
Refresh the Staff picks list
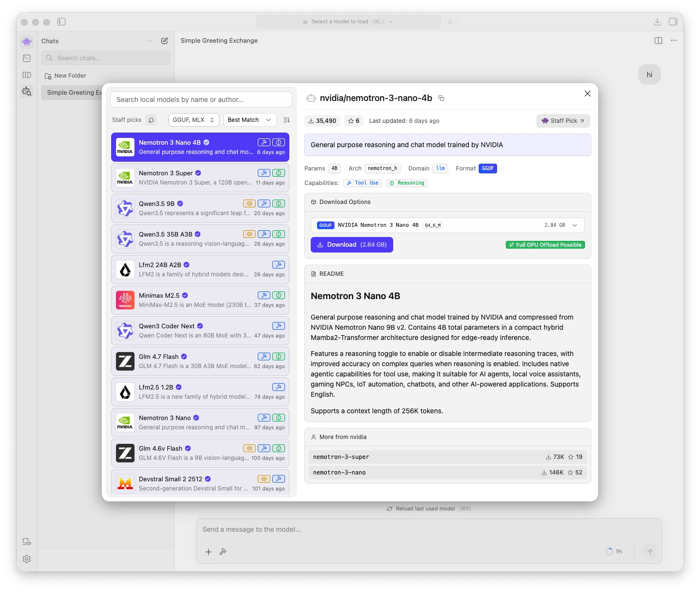(151, 120)
